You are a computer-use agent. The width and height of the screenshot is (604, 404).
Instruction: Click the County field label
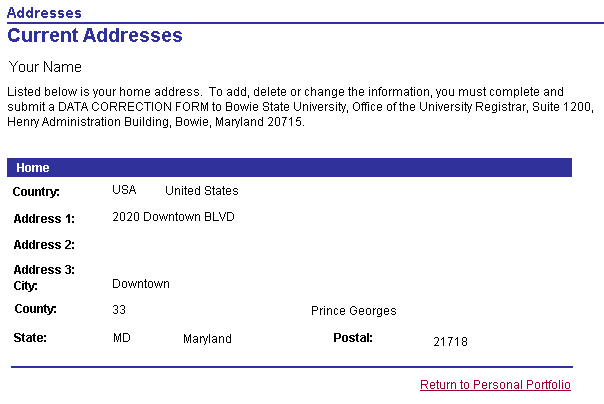click(x=35, y=309)
